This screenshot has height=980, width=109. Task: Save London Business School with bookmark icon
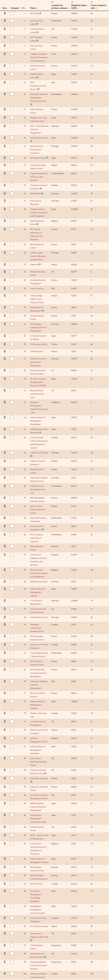coord(5,29)
